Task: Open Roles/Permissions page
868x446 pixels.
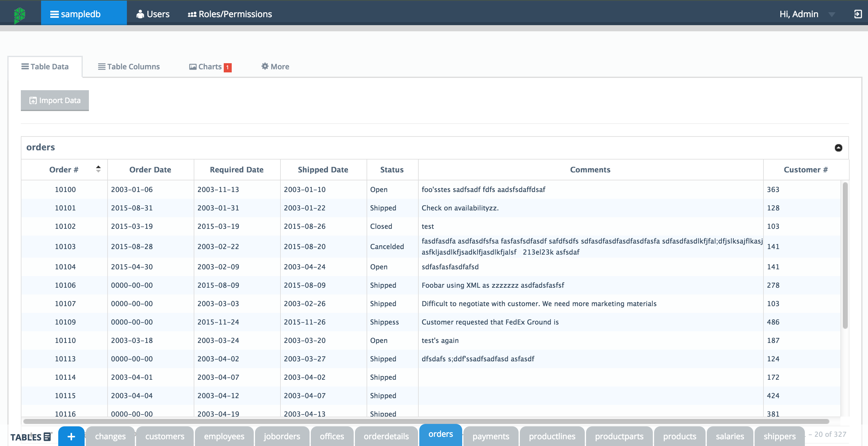Action: (x=230, y=14)
